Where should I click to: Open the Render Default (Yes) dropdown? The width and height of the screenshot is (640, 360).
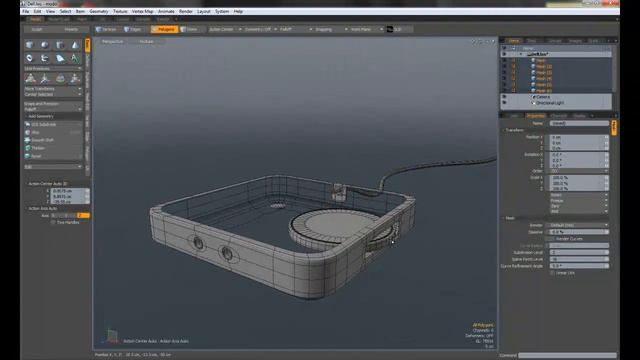coord(579,225)
